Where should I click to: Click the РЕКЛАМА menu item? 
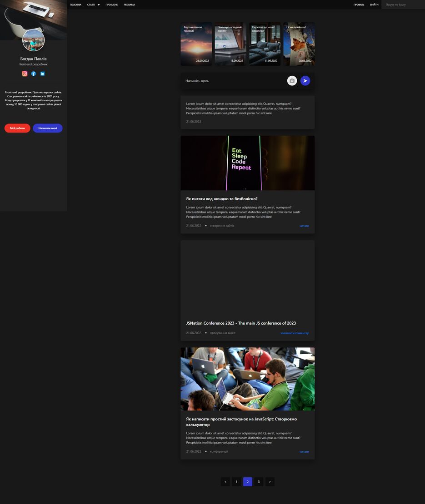[x=129, y=5]
